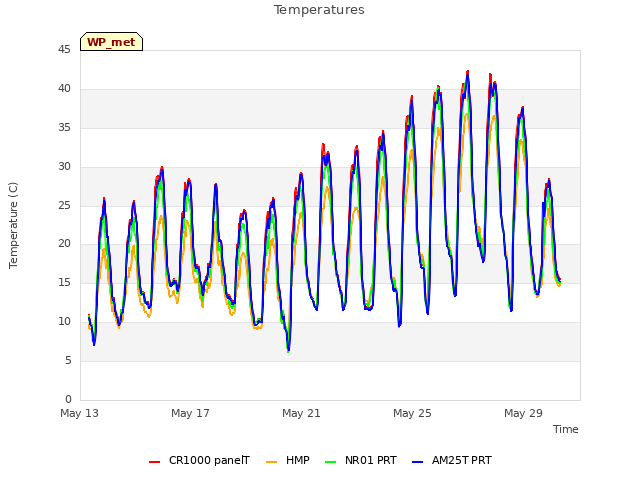This screenshot has height=480, width=640.
Task: Click the green NR01 PRT legend swatch
Action: click(x=331, y=462)
